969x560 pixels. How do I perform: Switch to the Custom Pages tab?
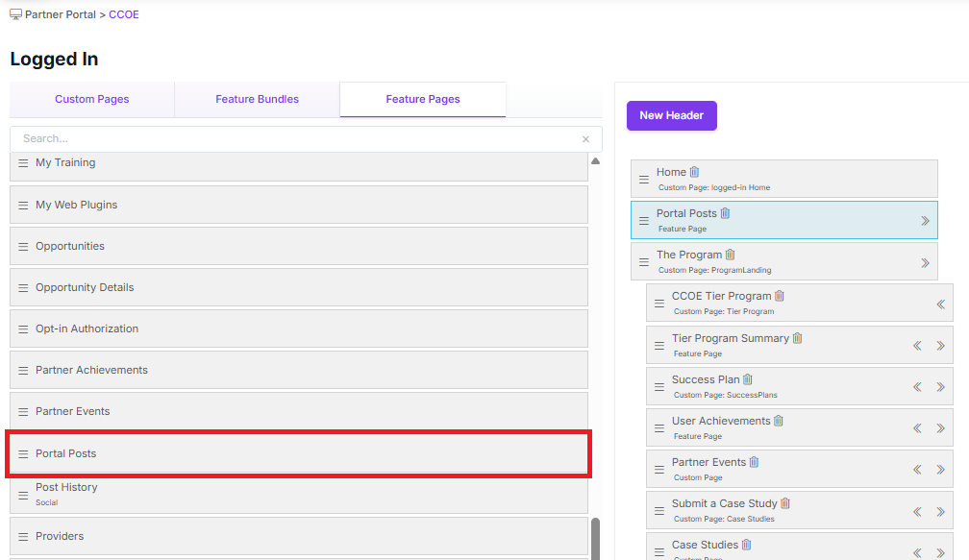[x=91, y=99]
